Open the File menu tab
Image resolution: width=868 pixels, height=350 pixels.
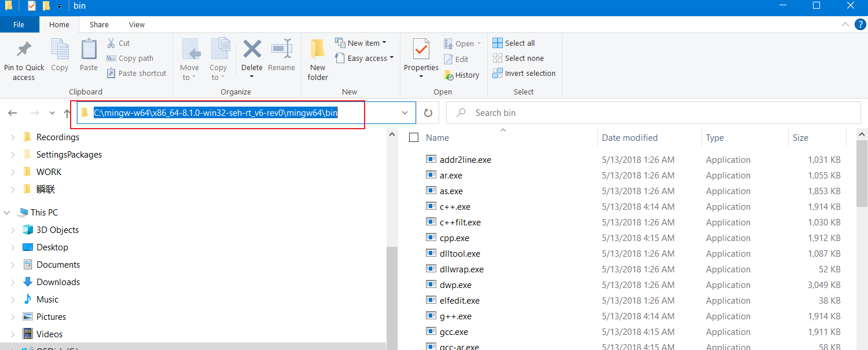pos(19,24)
